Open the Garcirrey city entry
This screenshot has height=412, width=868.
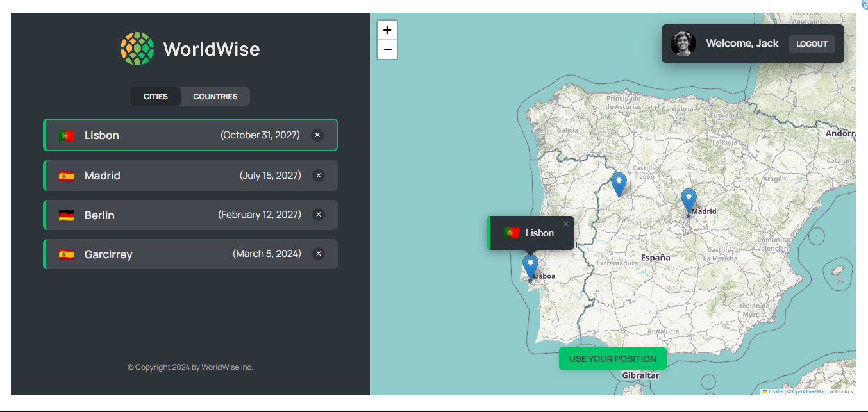190,254
